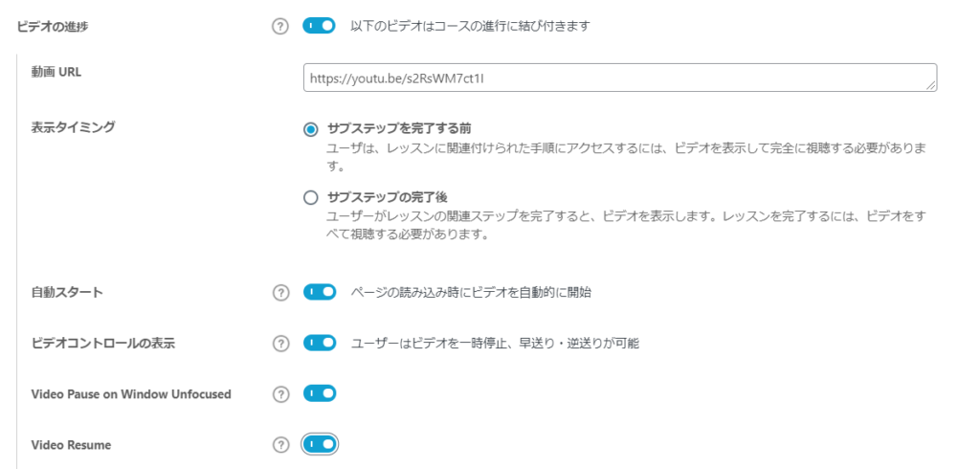Image resolution: width=980 pixels, height=469 pixels.
Task: Turn off the 自動スタート switch
Action: (x=320, y=292)
